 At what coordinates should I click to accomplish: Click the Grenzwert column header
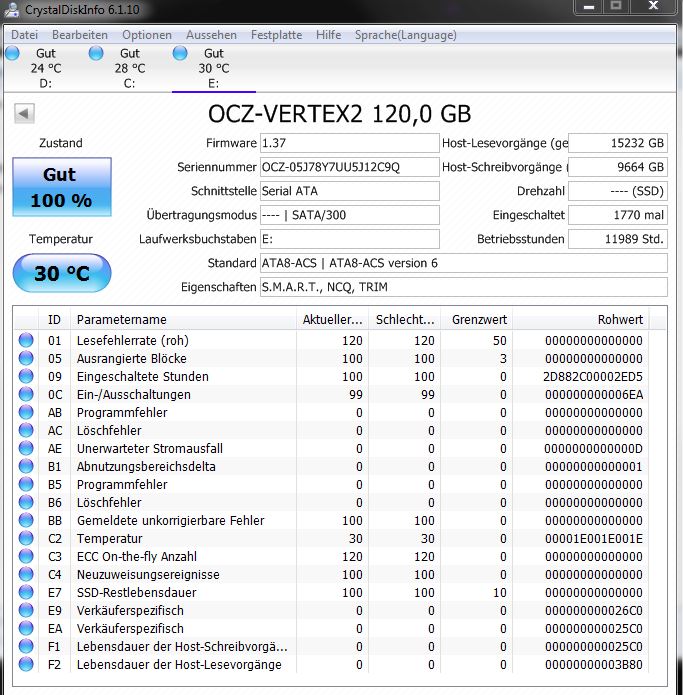[x=476, y=319]
